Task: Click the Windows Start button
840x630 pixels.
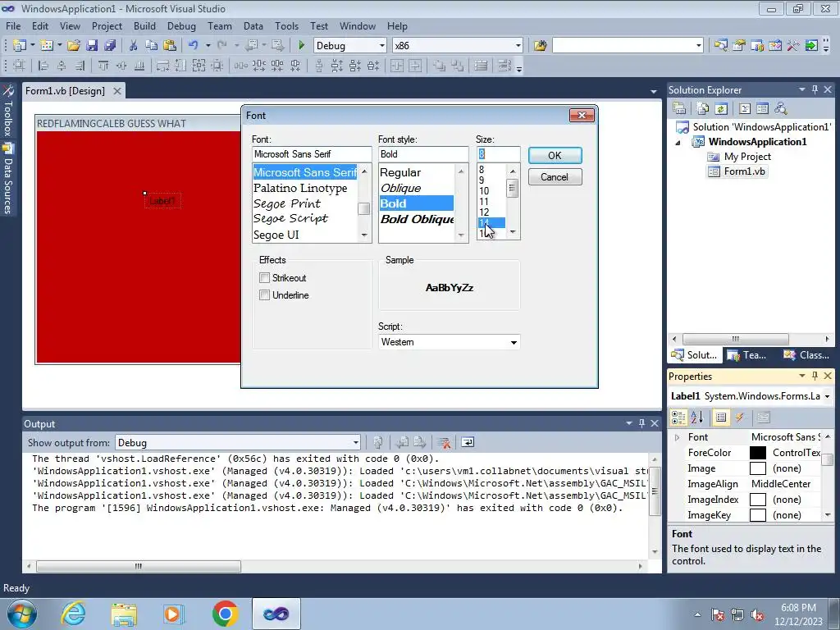Action: (x=21, y=614)
